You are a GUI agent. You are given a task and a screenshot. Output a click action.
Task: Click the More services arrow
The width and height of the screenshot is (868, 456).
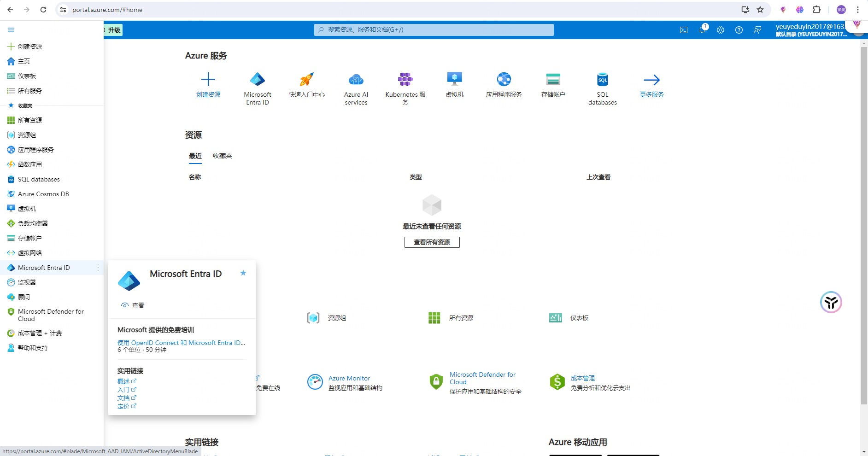click(652, 80)
